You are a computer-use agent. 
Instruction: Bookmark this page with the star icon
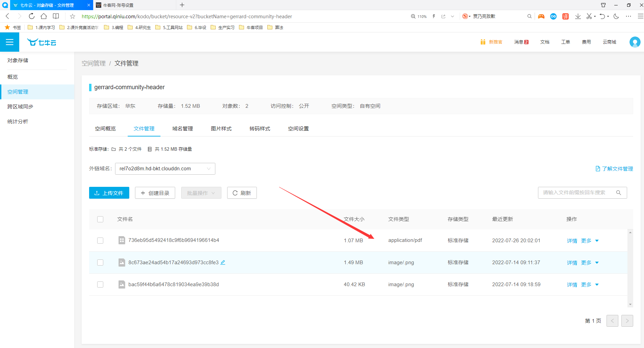pyautogui.click(x=72, y=16)
